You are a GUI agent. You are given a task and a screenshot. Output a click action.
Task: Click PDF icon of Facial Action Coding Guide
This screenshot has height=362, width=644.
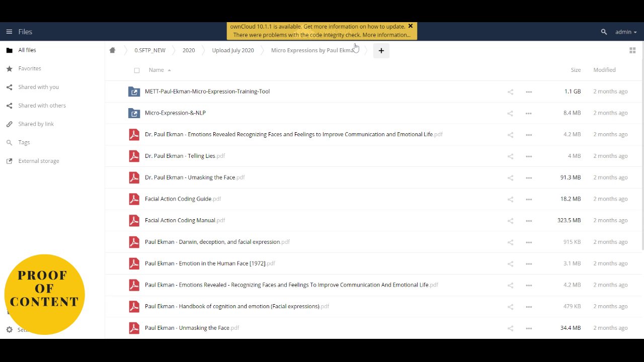[x=134, y=199]
